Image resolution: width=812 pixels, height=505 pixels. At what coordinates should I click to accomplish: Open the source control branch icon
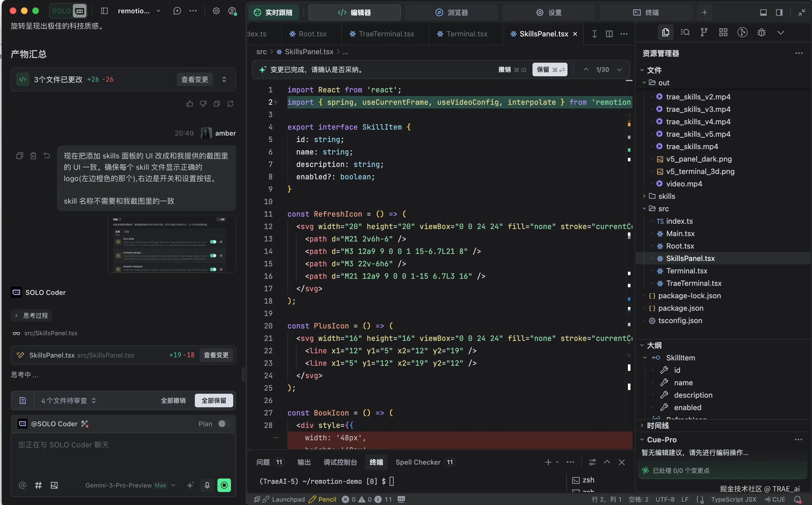click(704, 32)
